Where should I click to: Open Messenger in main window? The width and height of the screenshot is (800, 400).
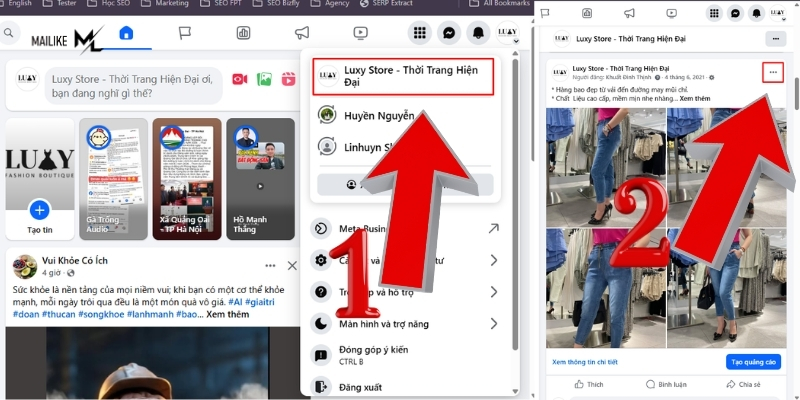tap(449, 33)
